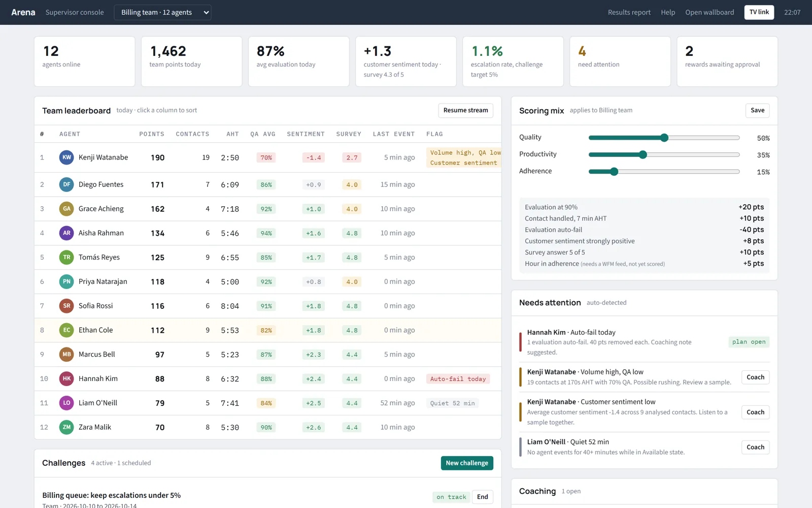Click Priya Natarajan's PN avatar
Screen dimensions: 812x508
coord(66,281)
